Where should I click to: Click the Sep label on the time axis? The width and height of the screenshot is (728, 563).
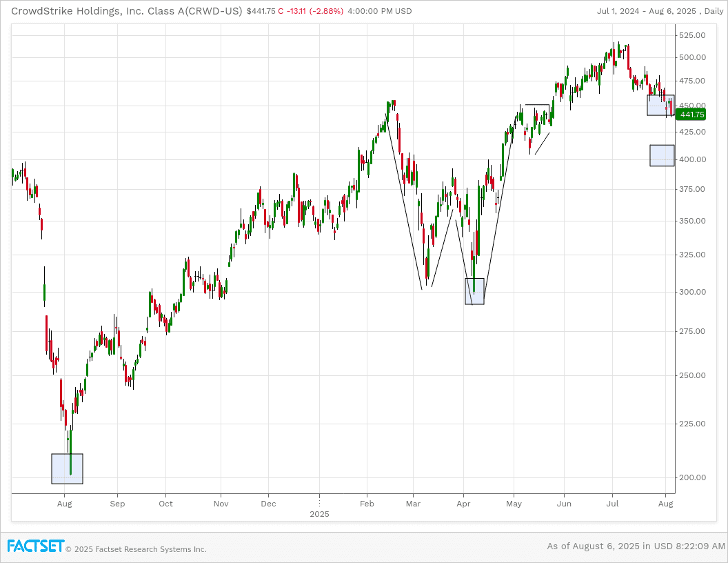tap(117, 504)
